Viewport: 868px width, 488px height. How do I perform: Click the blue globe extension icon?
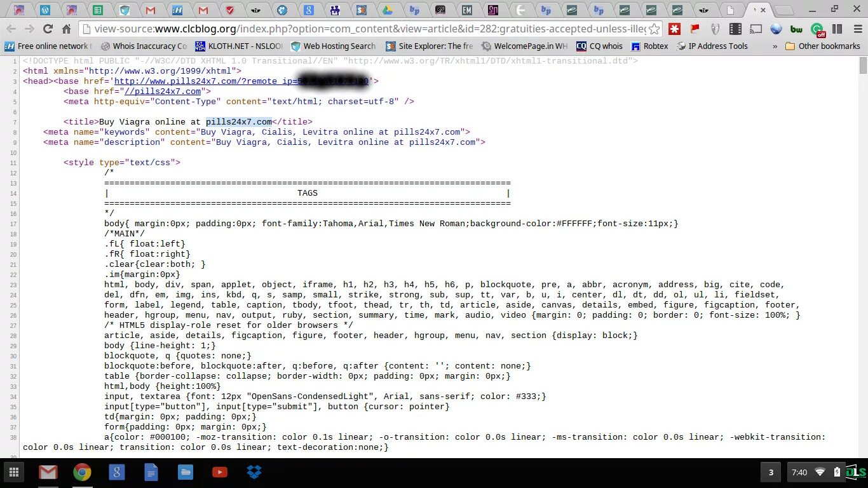click(776, 29)
